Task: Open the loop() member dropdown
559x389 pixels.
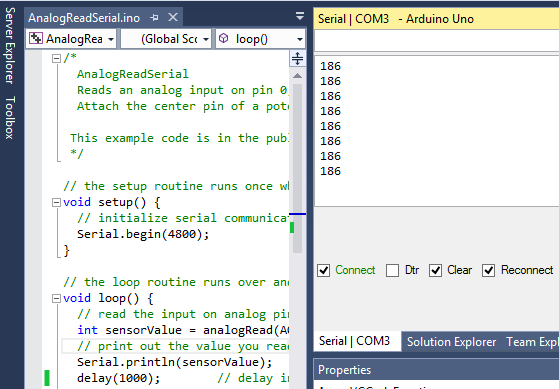Action: click(300, 39)
